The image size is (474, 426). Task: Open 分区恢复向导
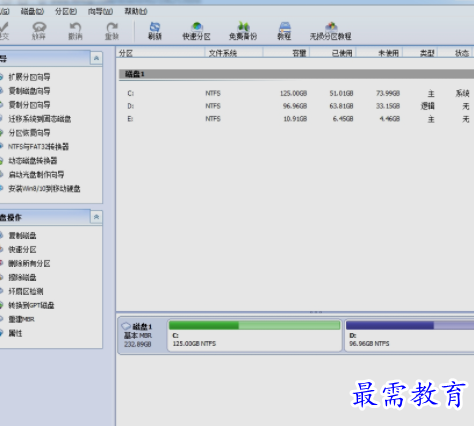pos(29,133)
